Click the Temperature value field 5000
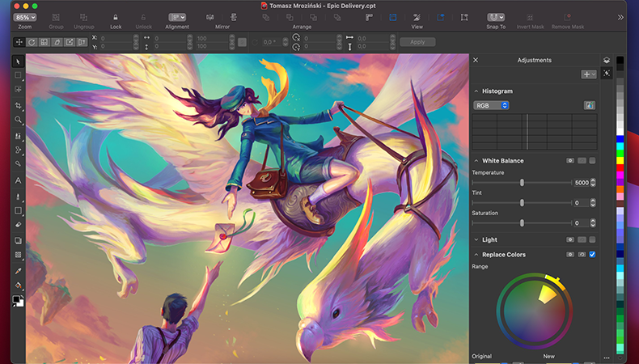Image resolution: width=639 pixels, height=364 pixels. (x=582, y=183)
